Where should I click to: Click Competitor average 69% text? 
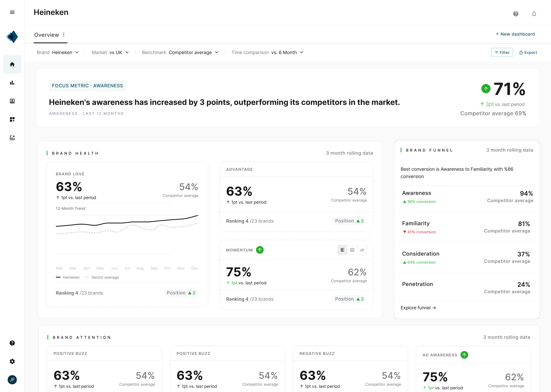pos(493,114)
